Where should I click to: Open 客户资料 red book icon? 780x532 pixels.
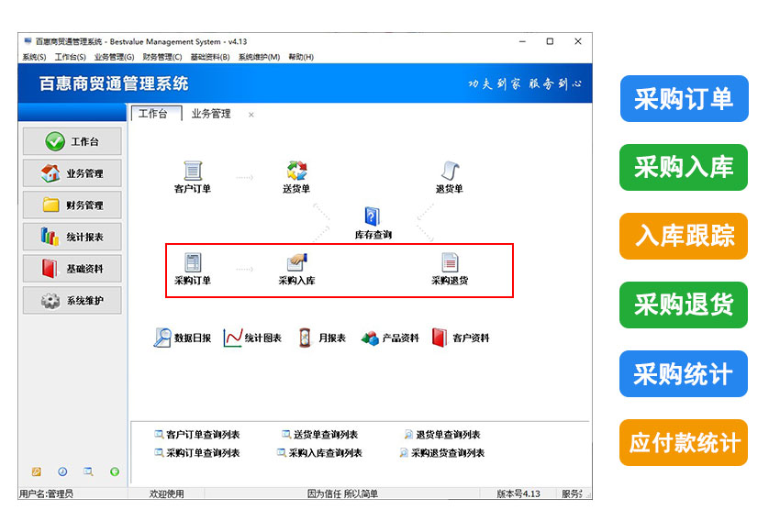[440, 338]
